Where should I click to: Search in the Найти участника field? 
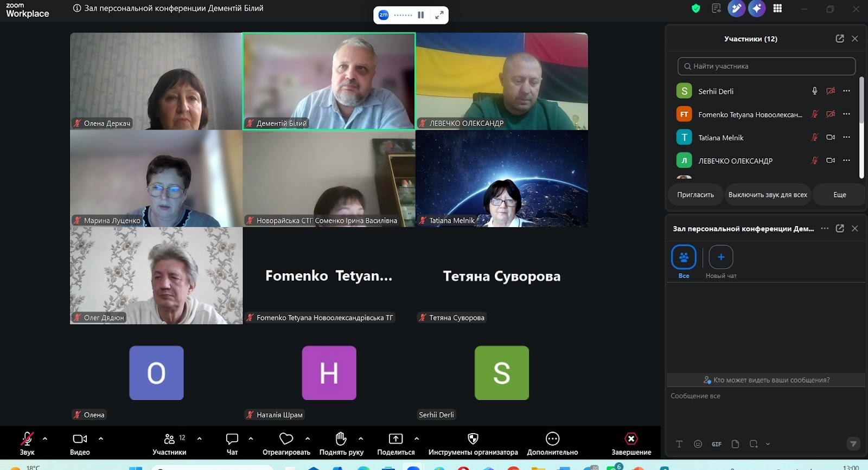(x=767, y=66)
